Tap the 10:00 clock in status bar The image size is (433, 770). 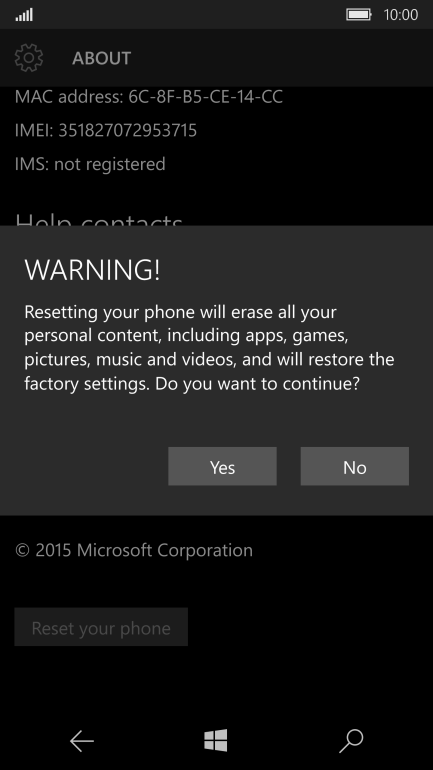coord(401,15)
